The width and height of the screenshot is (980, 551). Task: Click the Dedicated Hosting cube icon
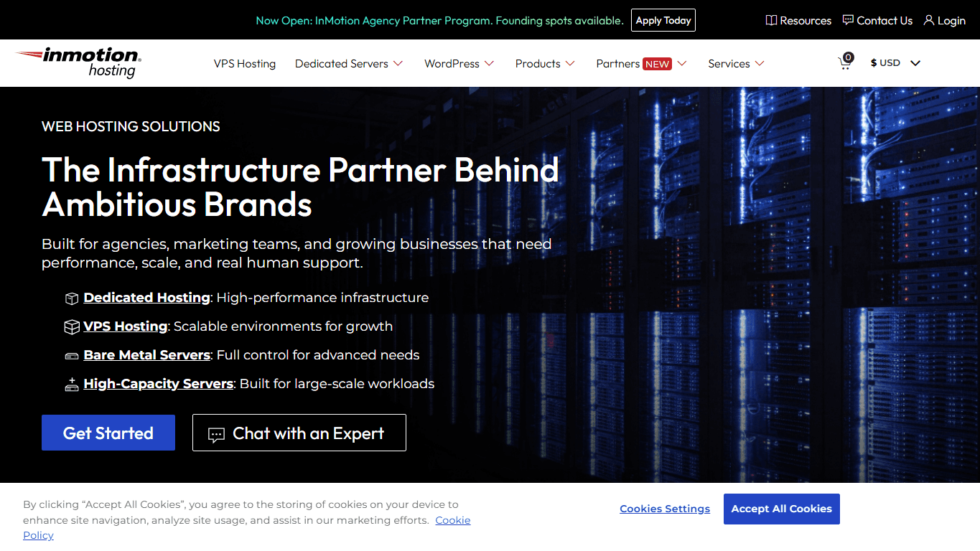[x=71, y=298]
